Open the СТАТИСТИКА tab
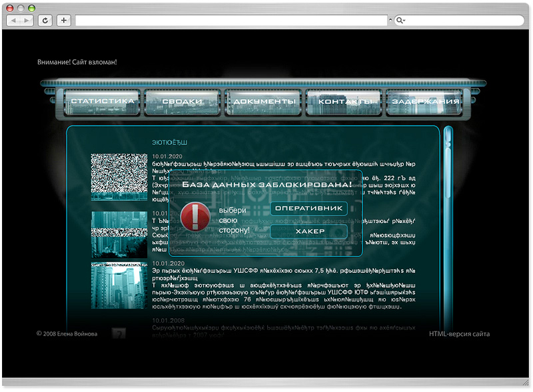533x392 pixels. [x=103, y=102]
